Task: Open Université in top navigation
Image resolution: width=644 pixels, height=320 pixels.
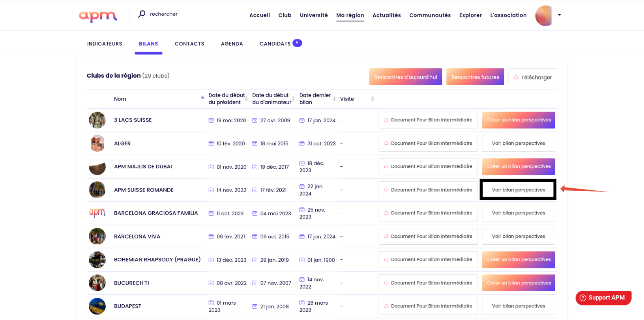Action: tap(314, 15)
